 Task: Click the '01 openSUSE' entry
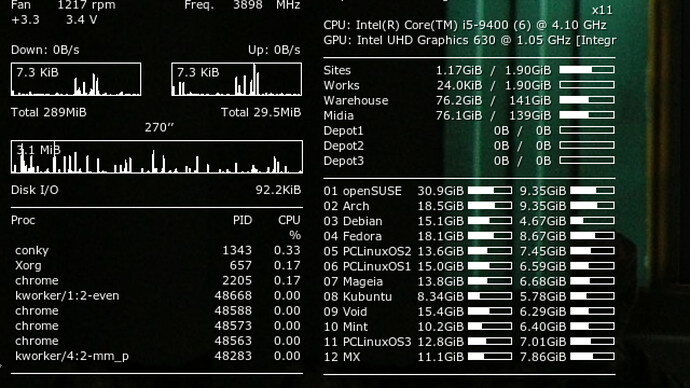(x=363, y=191)
